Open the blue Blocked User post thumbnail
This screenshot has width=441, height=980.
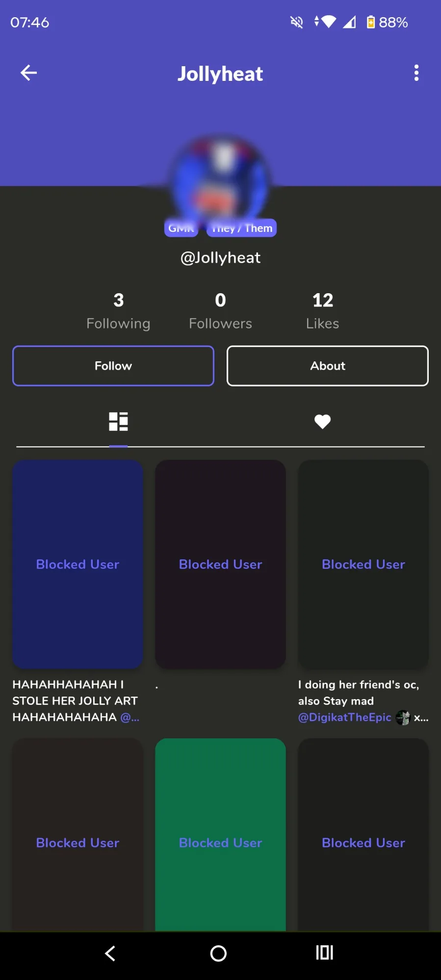[78, 564]
